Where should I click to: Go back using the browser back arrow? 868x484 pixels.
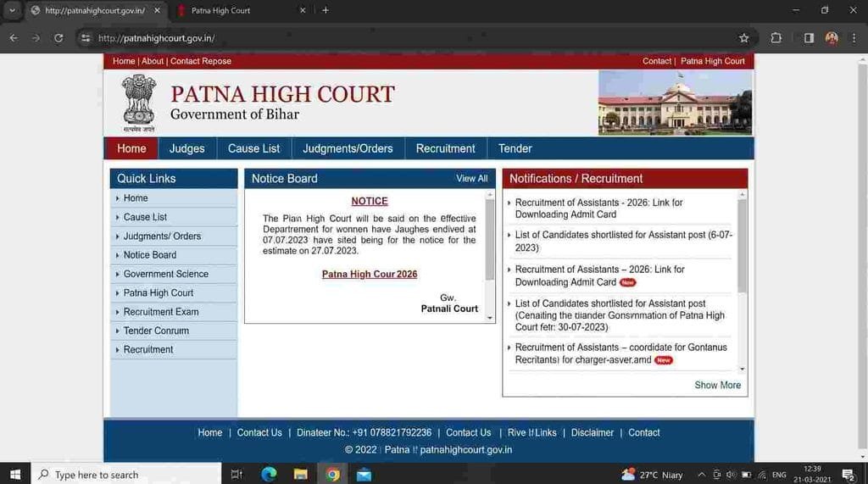(x=14, y=38)
